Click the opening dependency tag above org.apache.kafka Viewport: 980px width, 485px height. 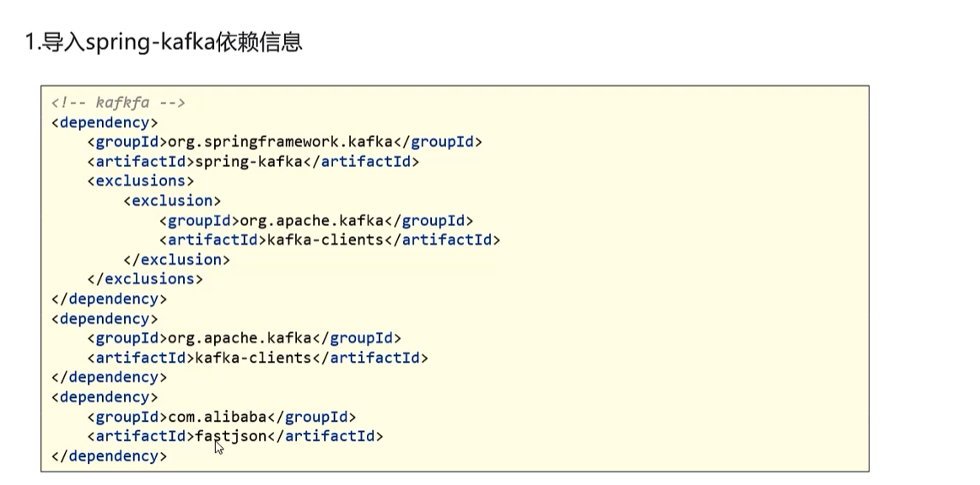coord(105,319)
